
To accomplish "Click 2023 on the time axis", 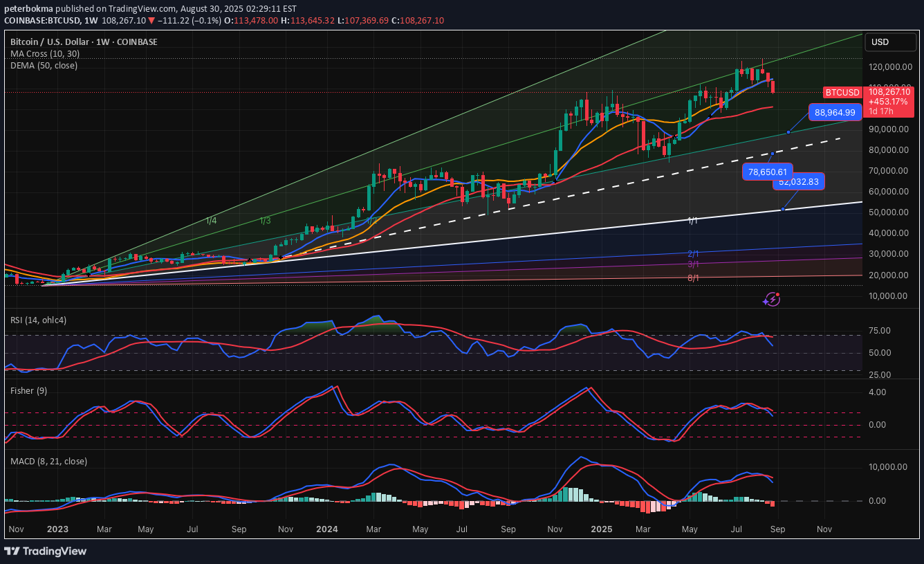I will 57,529.
